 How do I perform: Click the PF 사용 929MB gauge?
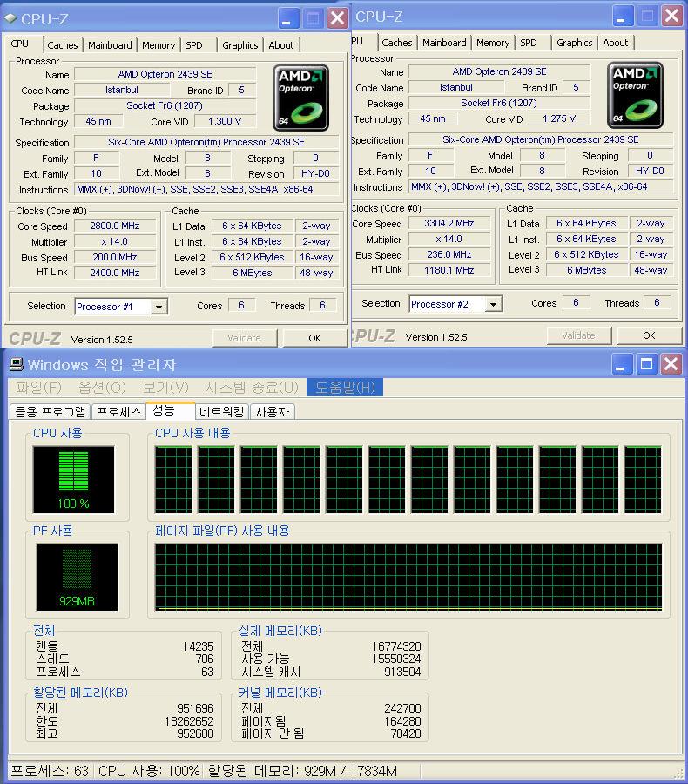point(77,577)
